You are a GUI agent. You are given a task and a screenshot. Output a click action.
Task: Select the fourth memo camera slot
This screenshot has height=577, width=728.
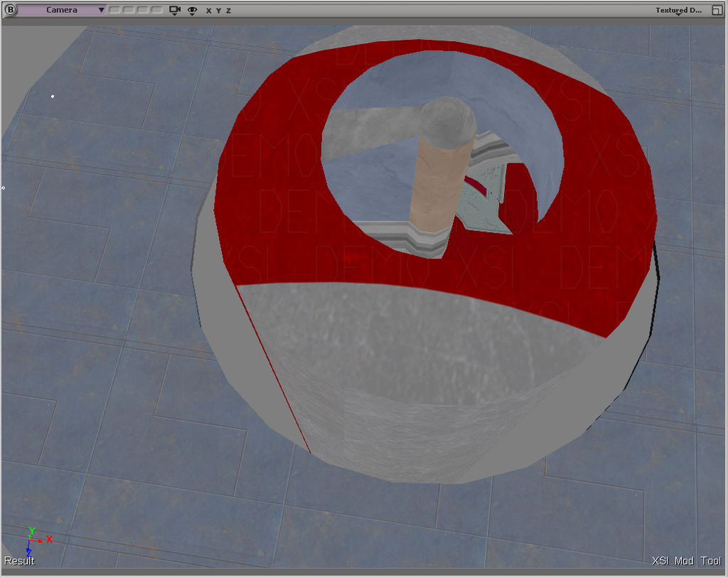pos(156,10)
